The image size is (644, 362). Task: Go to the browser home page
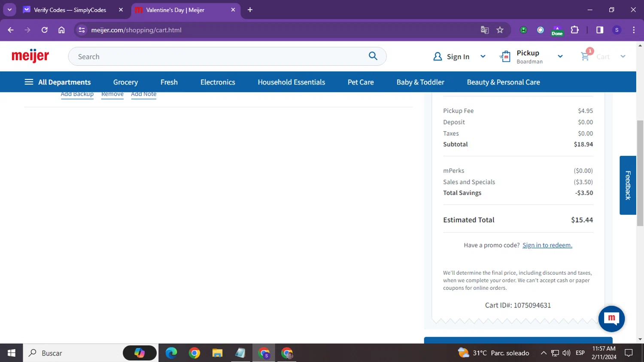click(x=61, y=30)
